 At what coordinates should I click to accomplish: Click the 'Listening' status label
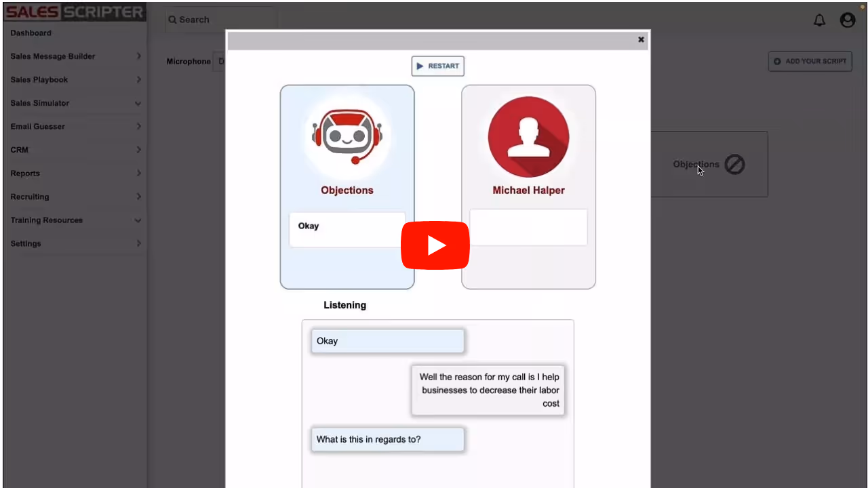point(344,305)
